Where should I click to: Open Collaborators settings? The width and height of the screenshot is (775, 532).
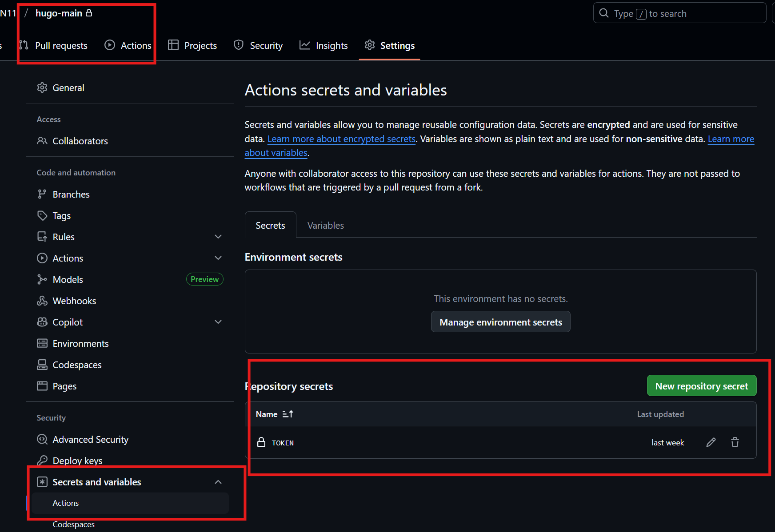pyautogui.click(x=130, y=141)
